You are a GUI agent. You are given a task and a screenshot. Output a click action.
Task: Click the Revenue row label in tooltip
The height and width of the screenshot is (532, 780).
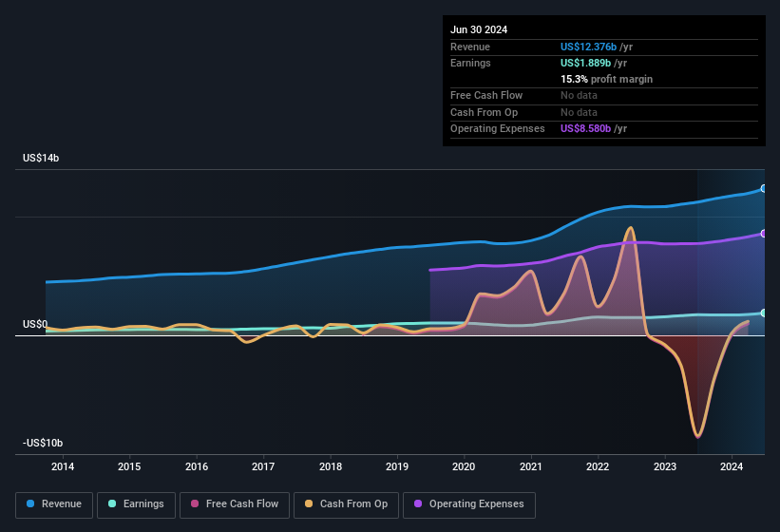470,47
